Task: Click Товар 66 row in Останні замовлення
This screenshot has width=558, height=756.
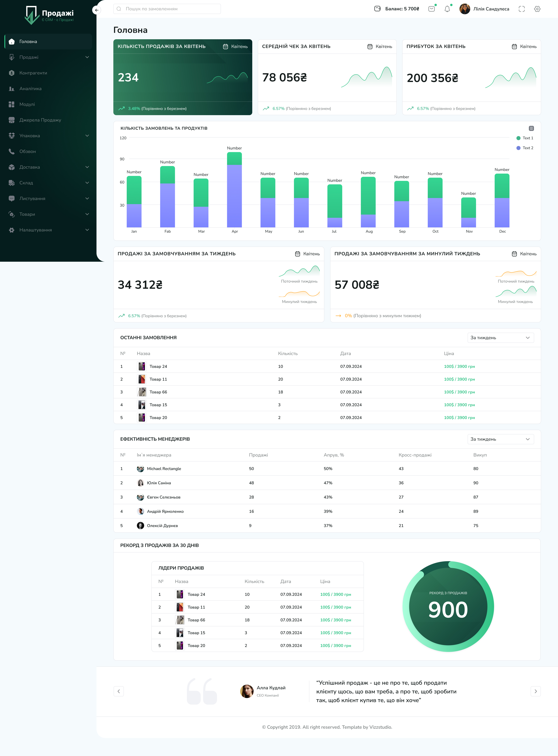Action: tap(327, 392)
